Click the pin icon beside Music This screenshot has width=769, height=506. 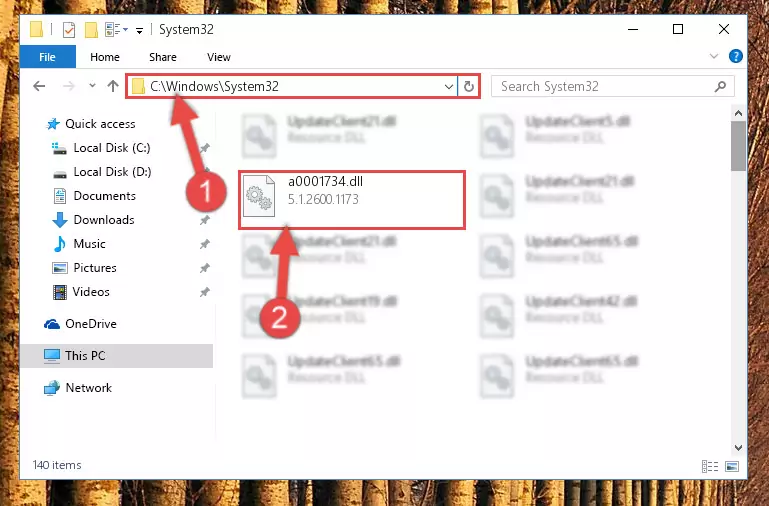205,244
